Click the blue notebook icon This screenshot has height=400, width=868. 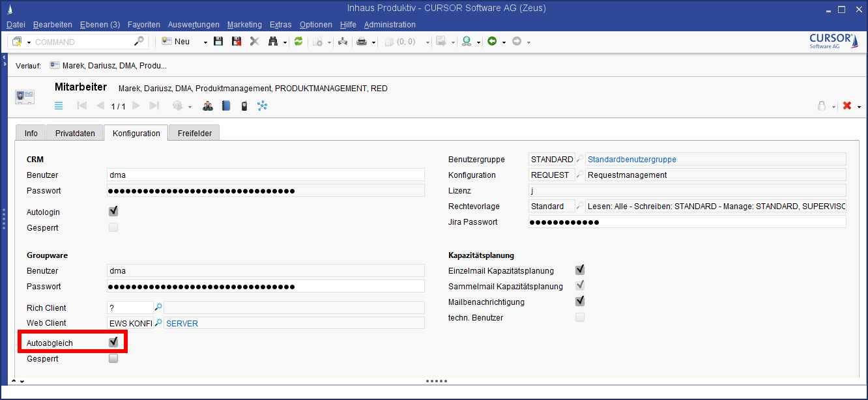[226, 106]
